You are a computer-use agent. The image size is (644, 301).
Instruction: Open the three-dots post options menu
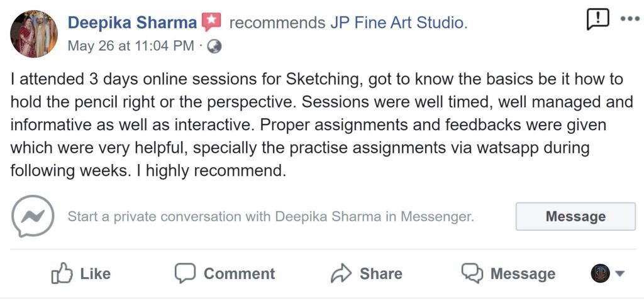(x=630, y=19)
